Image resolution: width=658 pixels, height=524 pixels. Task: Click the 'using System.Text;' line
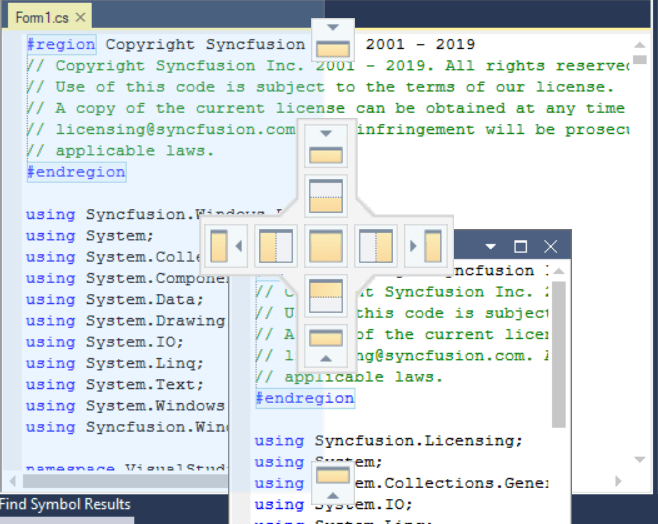click(x=115, y=385)
